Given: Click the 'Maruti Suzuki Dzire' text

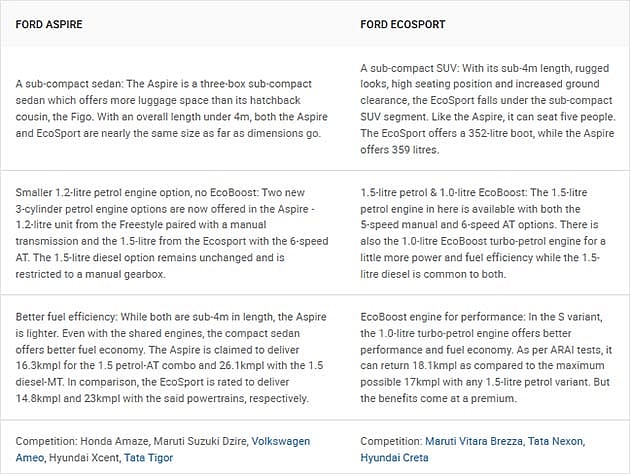Looking at the screenshot, I should point(200,441).
